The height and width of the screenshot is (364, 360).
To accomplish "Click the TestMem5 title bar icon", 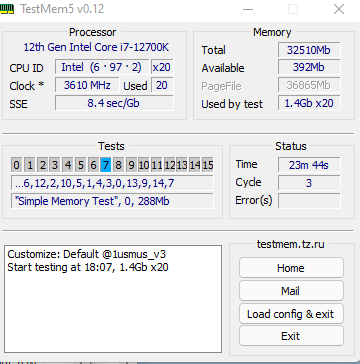I will (7, 9).
